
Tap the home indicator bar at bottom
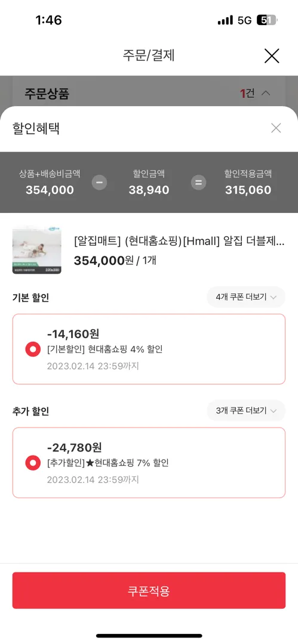tap(149, 636)
